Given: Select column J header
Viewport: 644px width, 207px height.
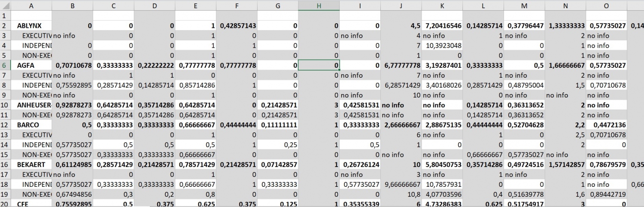Looking at the screenshot, I should tap(401, 6).
